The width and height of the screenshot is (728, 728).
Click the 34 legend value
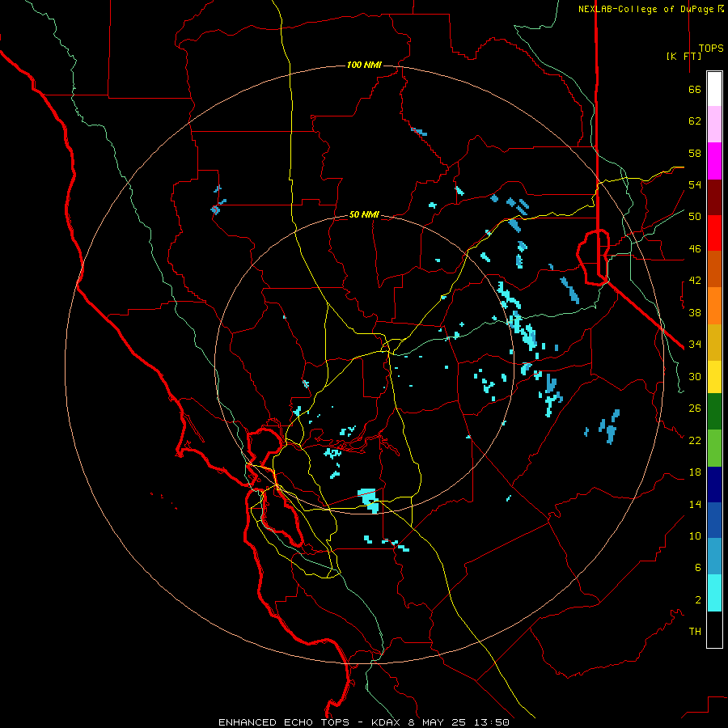coord(695,345)
